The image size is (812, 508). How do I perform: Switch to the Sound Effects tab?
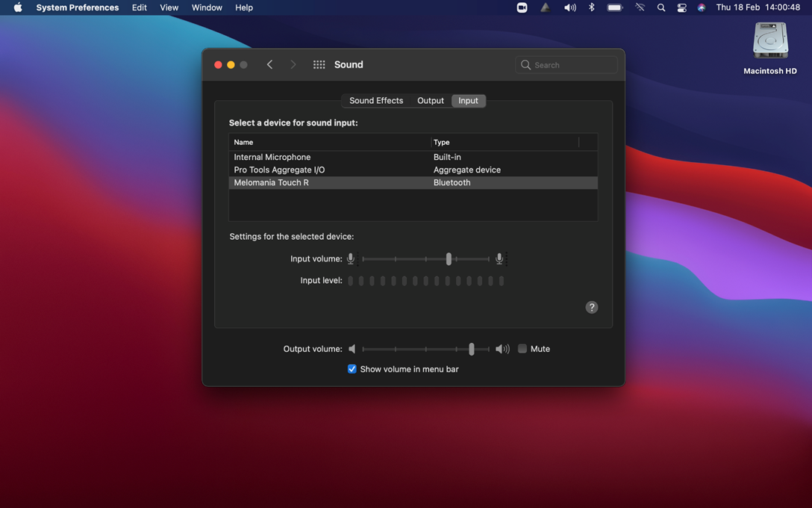pyautogui.click(x=376, y=101)
